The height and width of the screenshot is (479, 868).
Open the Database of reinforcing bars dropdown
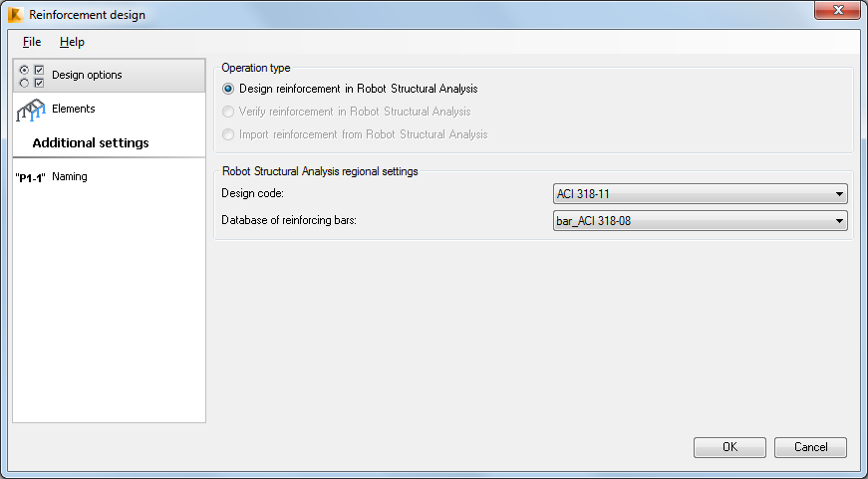pos(701,221)
